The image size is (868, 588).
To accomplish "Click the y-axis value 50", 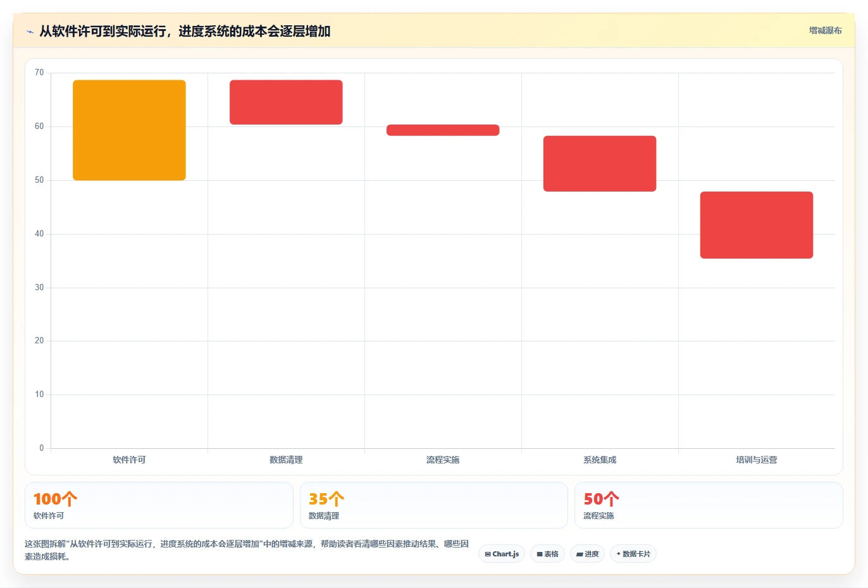I will pyautogui.click(x=39, y=180).
